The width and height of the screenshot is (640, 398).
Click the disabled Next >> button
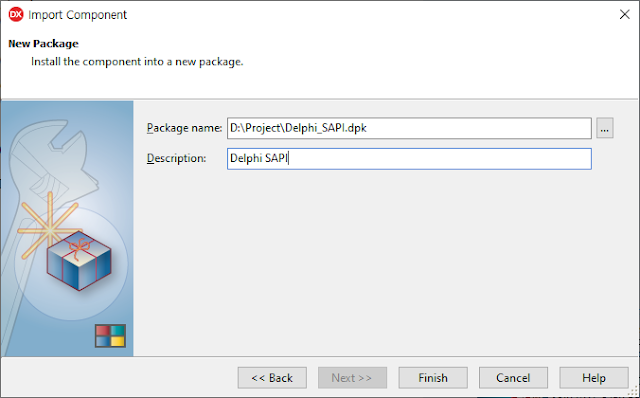click(352, 378)
